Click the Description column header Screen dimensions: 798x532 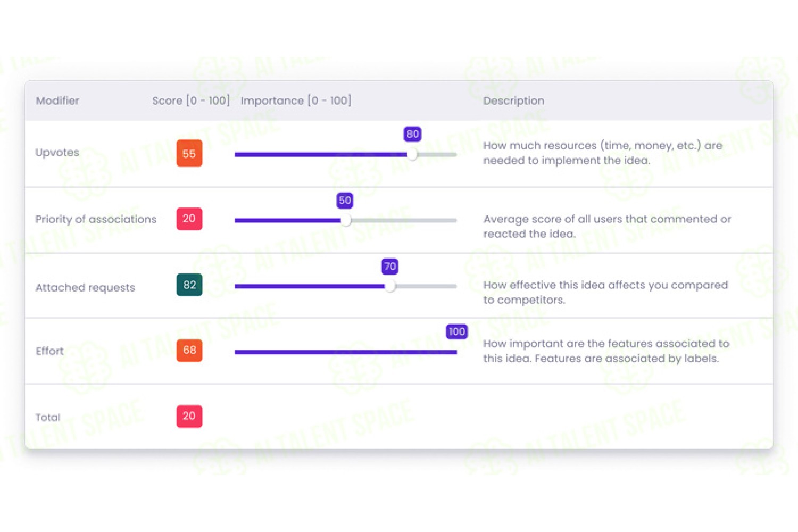pos(513,101)
